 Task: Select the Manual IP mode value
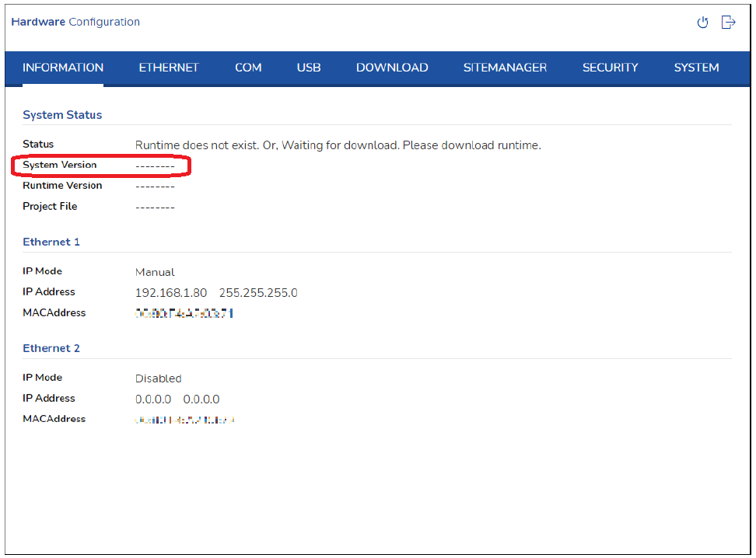tap(155, 272)
